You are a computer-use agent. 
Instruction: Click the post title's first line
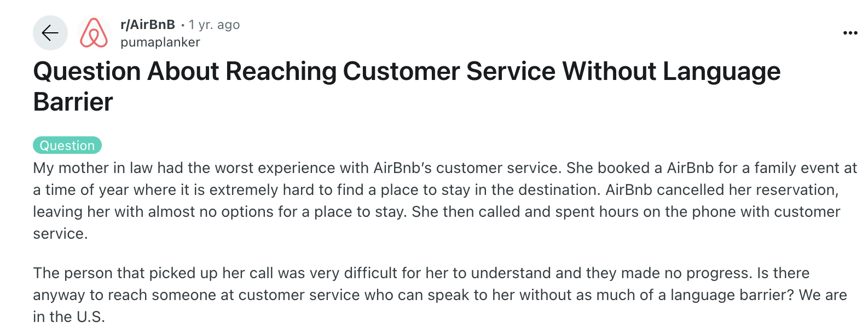(407, 72)
